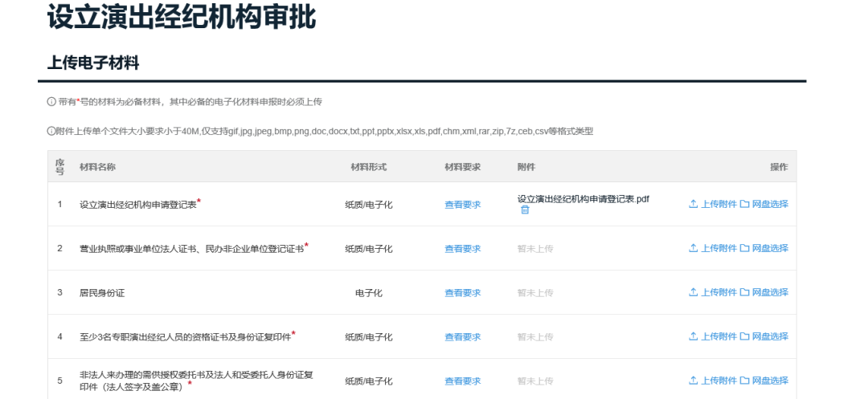
Task: Choose 网盘选择 for 授权委托书 row
Action: 770,381
